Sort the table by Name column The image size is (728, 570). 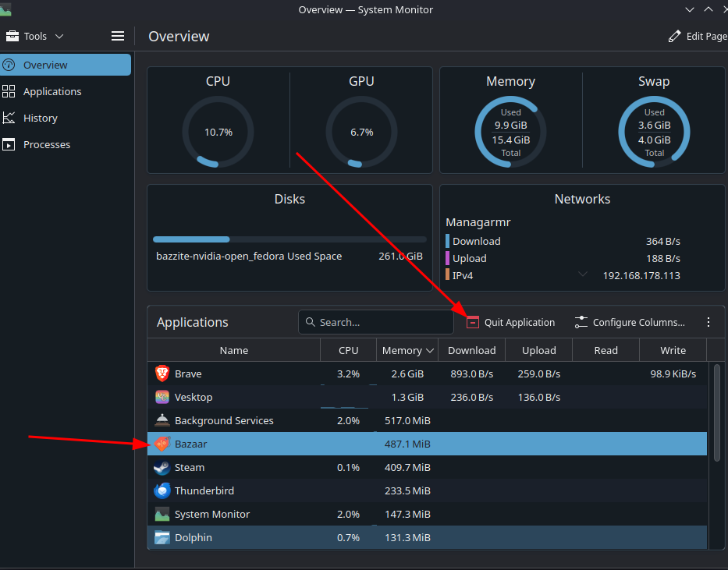(x=234, y=350)
